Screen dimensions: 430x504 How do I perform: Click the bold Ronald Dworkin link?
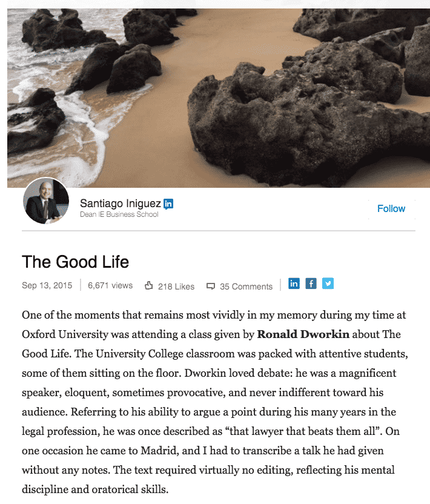[x=303, y=334]
